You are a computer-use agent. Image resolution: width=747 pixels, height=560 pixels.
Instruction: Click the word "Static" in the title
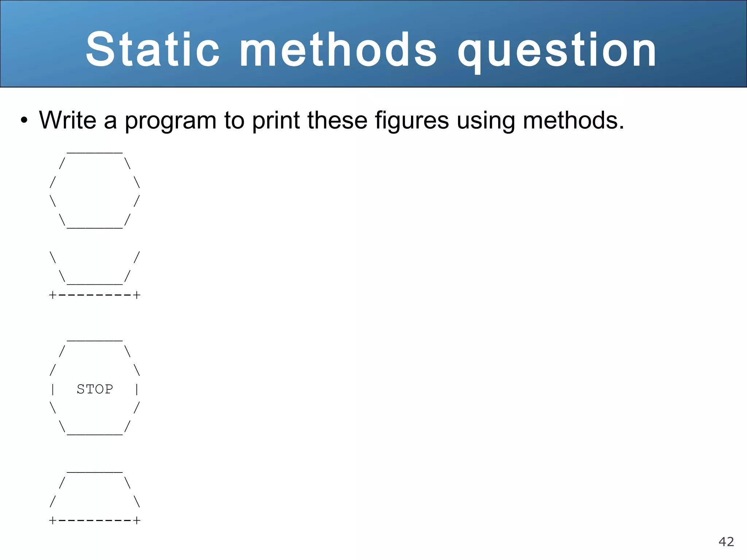point(153,49)
